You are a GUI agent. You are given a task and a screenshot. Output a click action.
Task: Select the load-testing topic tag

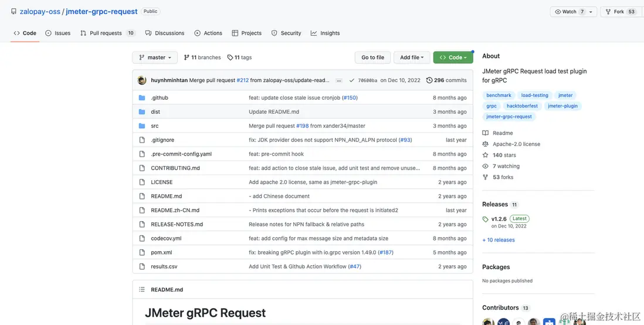click(x=534, y=95)
